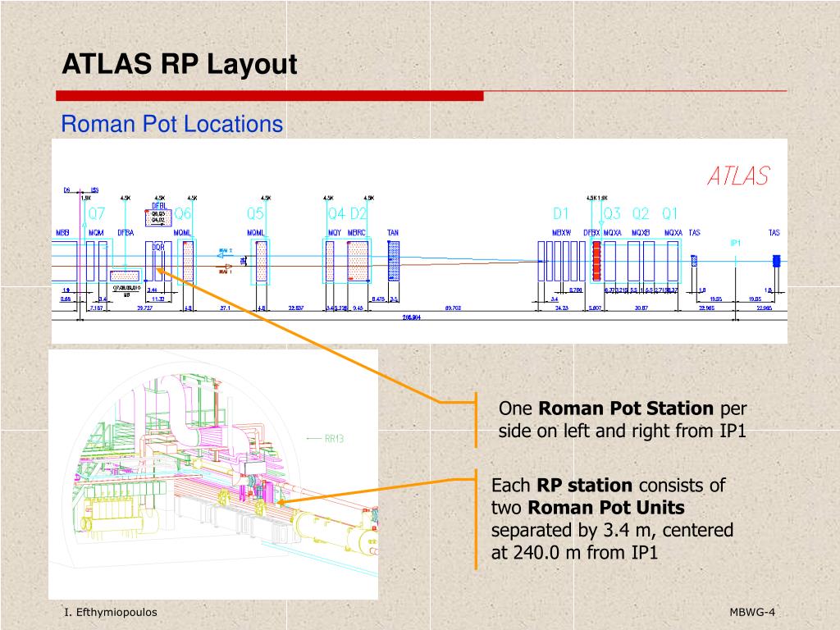Viewport: 840px width, 630px height.
Task: Click the MQM label
Action: (97, 232)
